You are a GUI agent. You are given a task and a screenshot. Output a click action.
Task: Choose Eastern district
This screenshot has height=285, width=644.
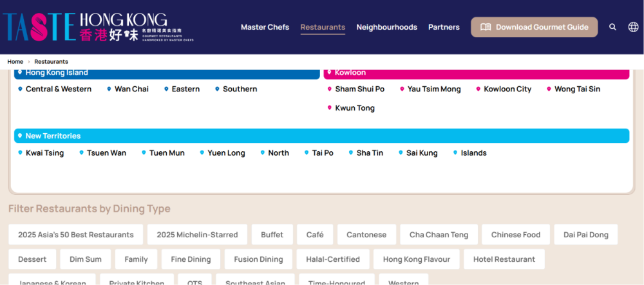point(182,89)
